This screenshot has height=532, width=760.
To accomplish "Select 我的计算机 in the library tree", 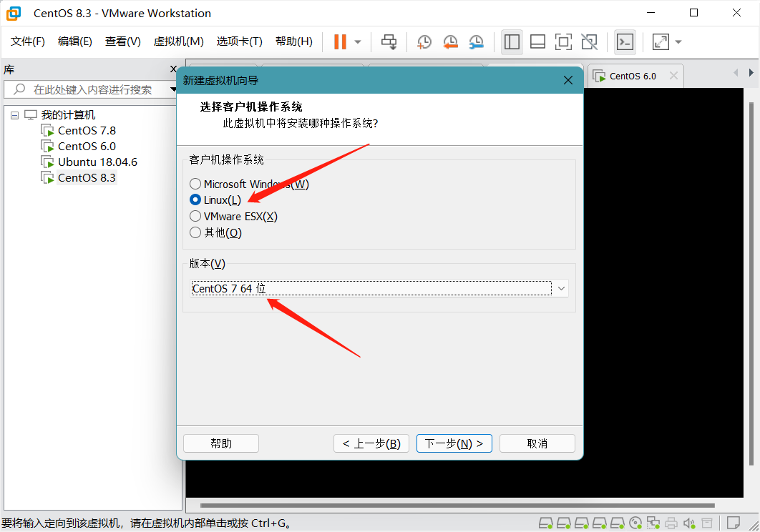I will (68, 115).
